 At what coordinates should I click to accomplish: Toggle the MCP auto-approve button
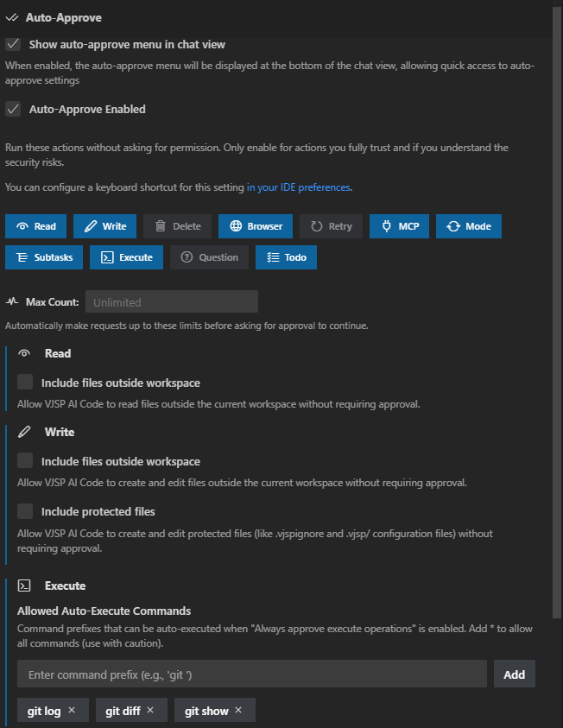(399, 226)
